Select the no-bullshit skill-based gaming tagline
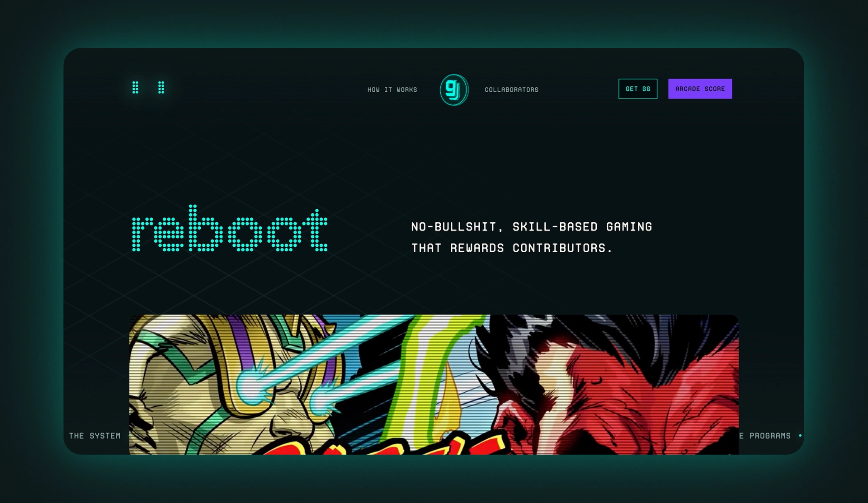The image size is (868, 503). click(x=532, y=237)
